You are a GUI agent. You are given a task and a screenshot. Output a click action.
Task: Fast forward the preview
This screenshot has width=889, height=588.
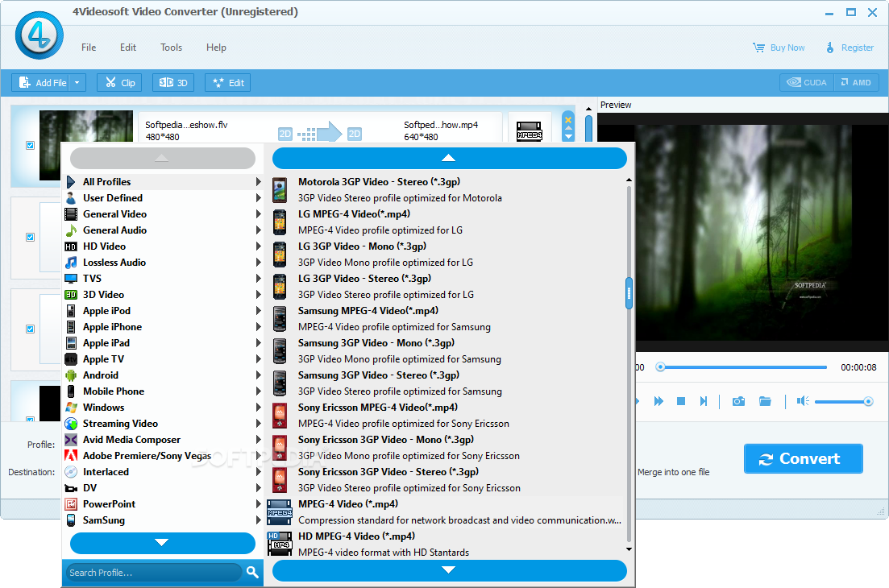(x=658, y=401)
